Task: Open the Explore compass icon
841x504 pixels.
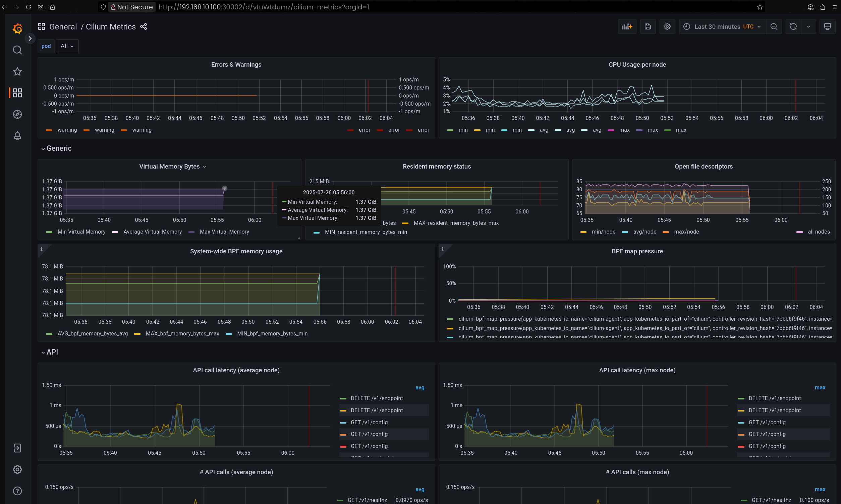Action: 17,114
